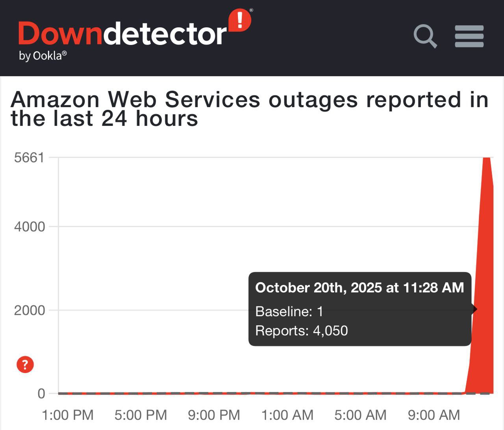Click the 1:00 PM x-axis label
504x430 pixels.
click(x=67, y=415)
